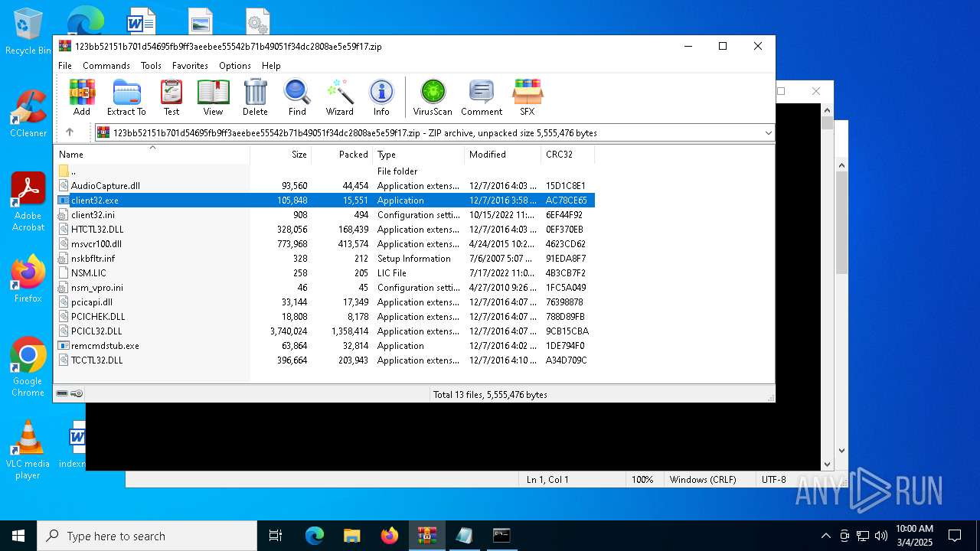Viewport: 980px width, 551px height.
Task: Click the Windows Start button
Action: click(x=18, y=536)
